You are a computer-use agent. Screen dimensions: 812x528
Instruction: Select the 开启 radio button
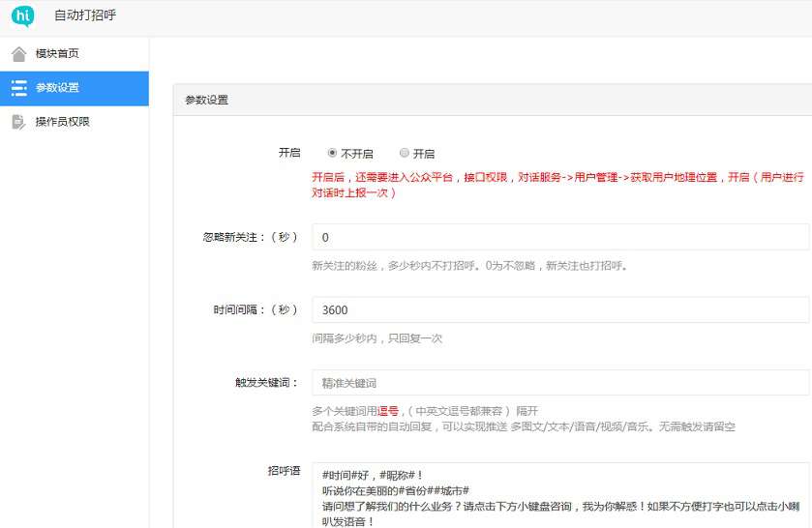pyautogui.click(x=405, y=153)
